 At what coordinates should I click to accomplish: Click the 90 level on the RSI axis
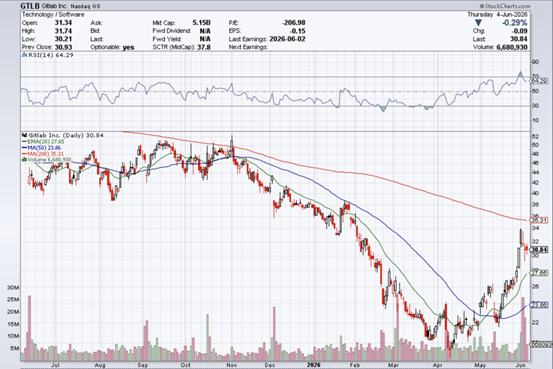tap(535, 62)
